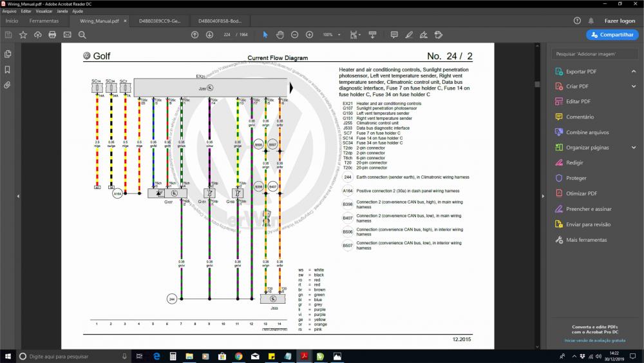The height and width of the screenshot is (363, 644).
Task: Close the Wiring_Manual.pdf tab
Action: [126, 21]
